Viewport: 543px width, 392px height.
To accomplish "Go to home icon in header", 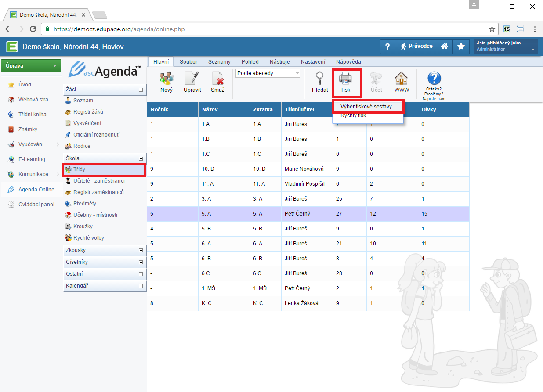I will (445, 46).
